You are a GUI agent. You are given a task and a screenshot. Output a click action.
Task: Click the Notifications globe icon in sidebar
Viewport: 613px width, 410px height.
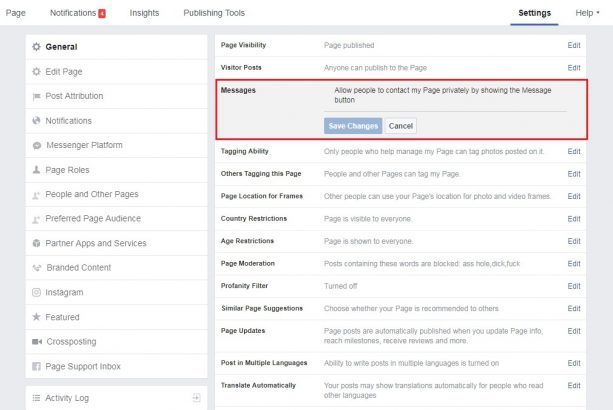coord(37,121)
